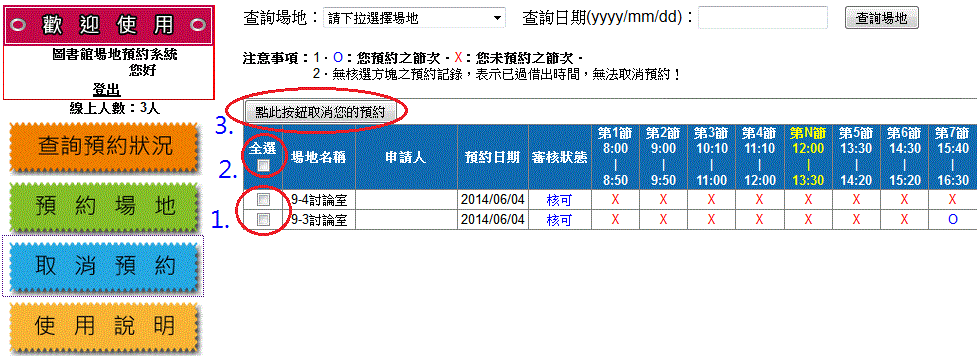
Task: Click the 9-3討論室 venue name cell
Action: click(319, 219)
